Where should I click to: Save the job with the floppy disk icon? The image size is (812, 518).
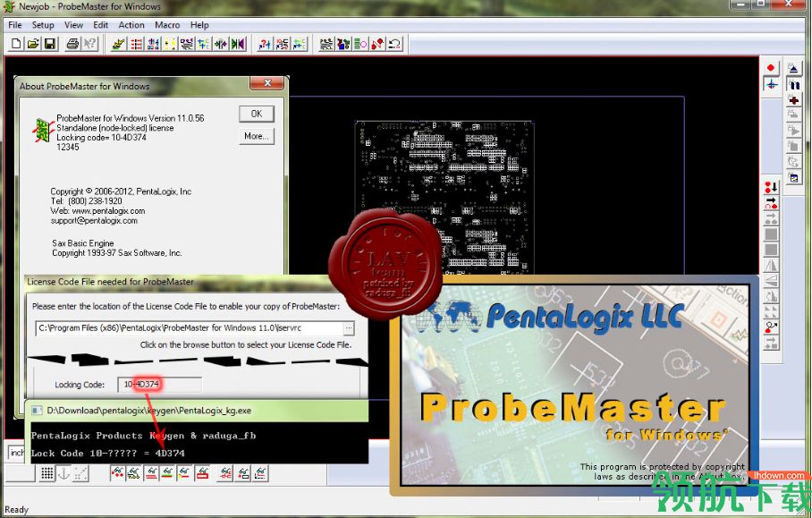click(50, 44)
